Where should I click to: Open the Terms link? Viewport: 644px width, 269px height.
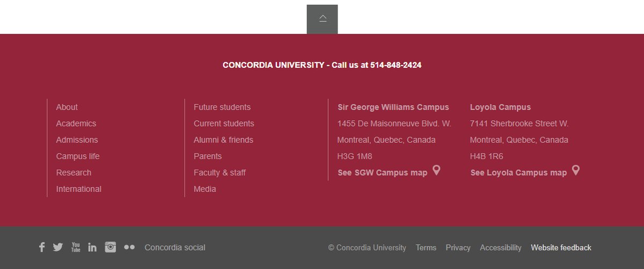pos(426,248)
